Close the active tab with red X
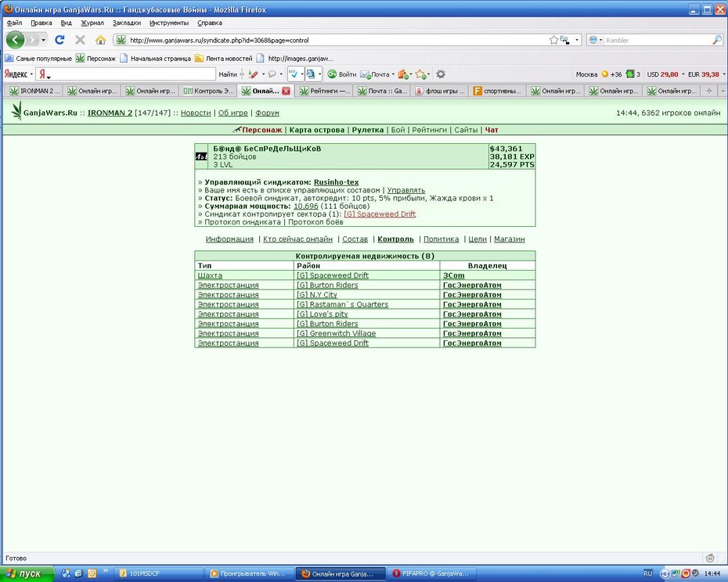The width and height of the screenshot is (728, 582). 286,91
